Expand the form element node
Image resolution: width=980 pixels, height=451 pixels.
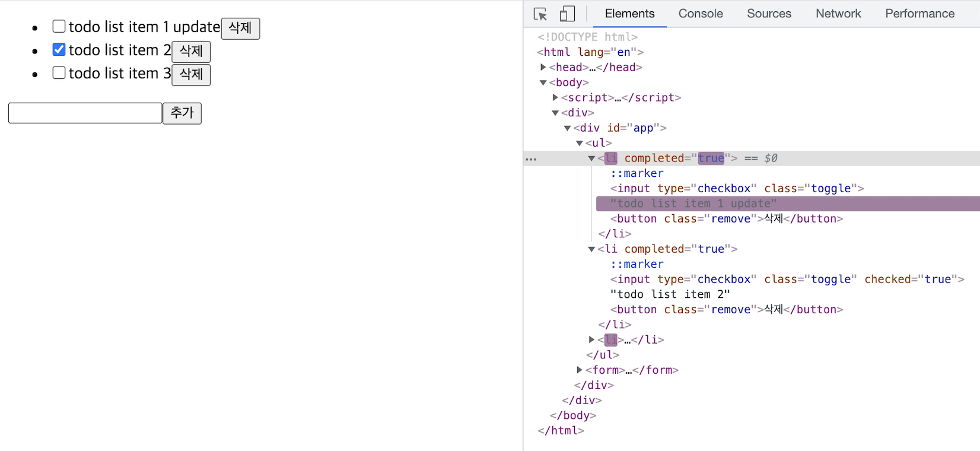click(x=580, y=370)
